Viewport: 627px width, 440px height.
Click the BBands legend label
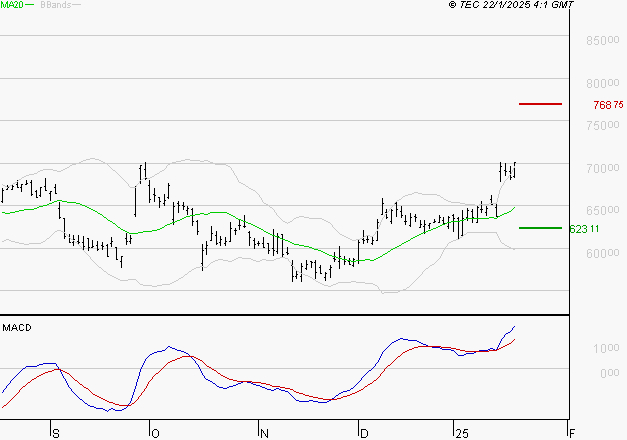[x=56, y=5]
